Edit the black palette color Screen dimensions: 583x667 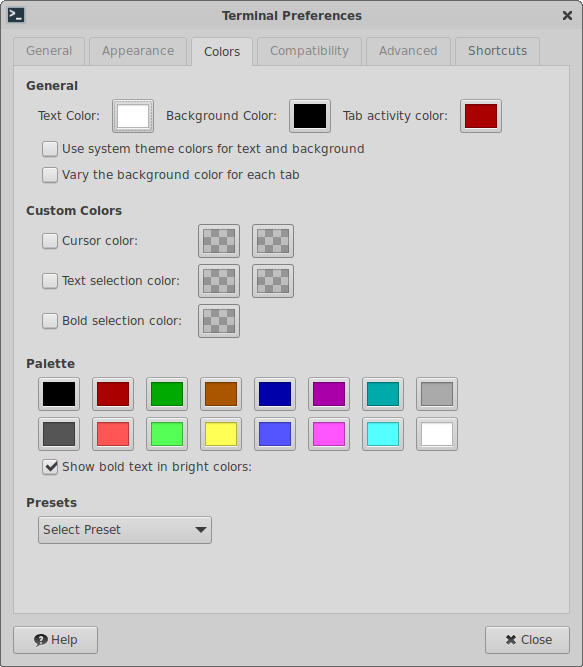[x=59, y=394]
